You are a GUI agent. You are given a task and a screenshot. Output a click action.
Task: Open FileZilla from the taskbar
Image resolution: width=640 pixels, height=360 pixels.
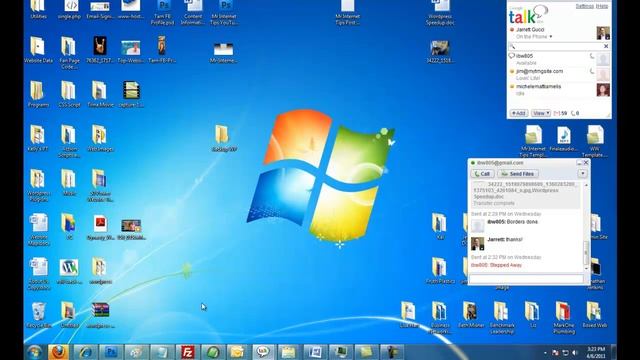[187, 352]
